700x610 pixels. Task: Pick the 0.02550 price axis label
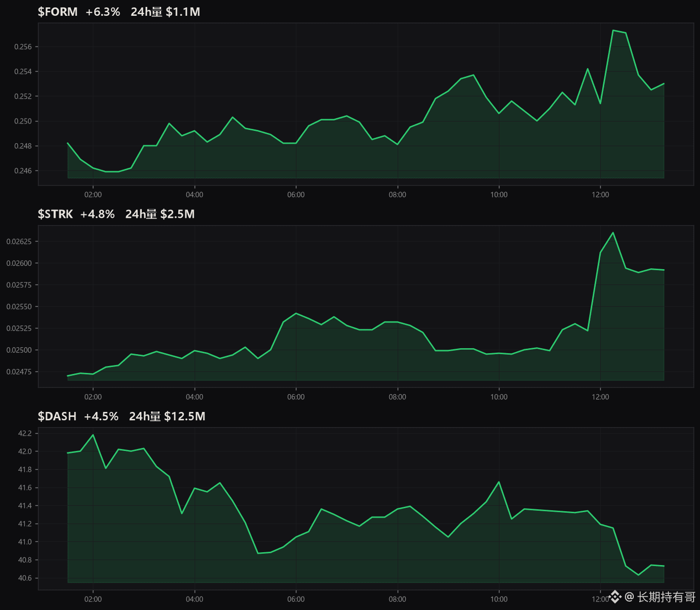point(19,307)
